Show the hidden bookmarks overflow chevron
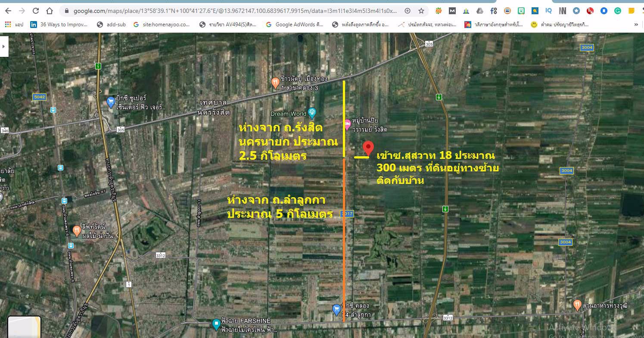The width and height of the screenshot is (644, 338). tap(636, 25)
